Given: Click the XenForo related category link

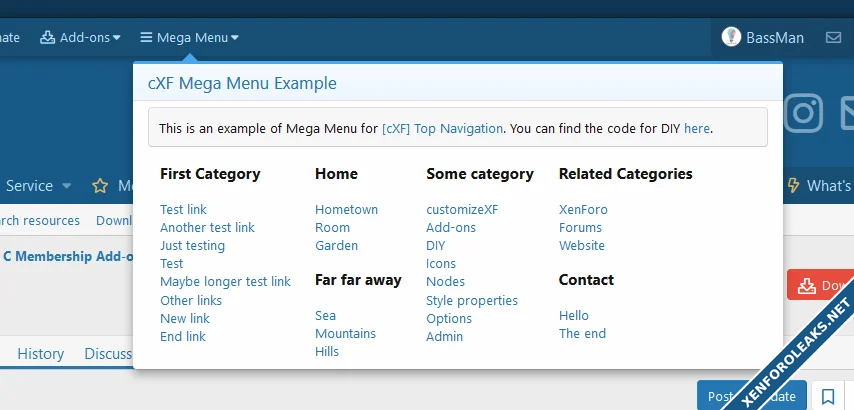Looking at the screenshot, I should (583, 210).
